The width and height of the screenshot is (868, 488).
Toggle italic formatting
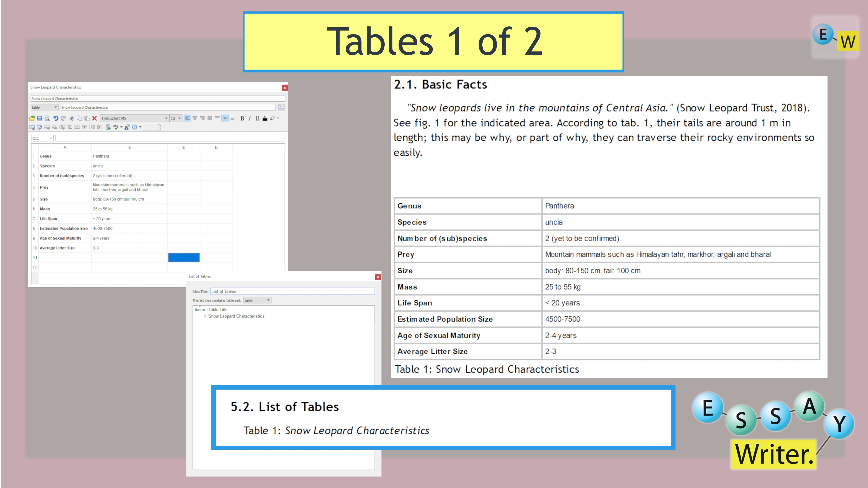(249, 118)
